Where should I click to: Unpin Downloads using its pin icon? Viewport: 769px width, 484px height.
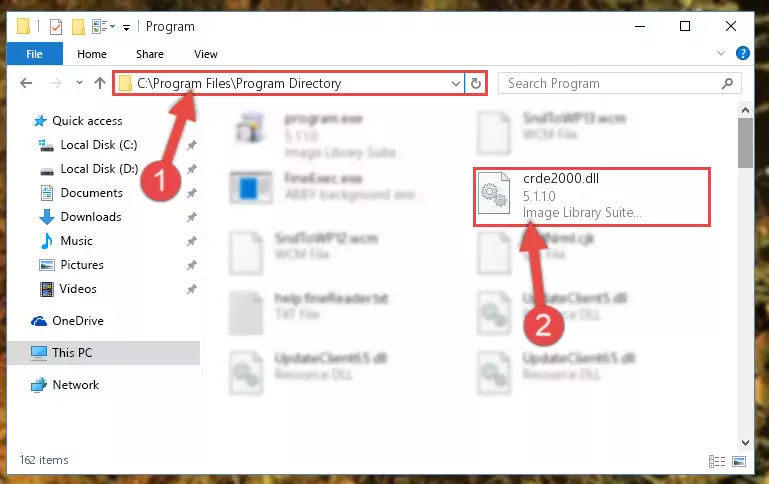[192, 217]
